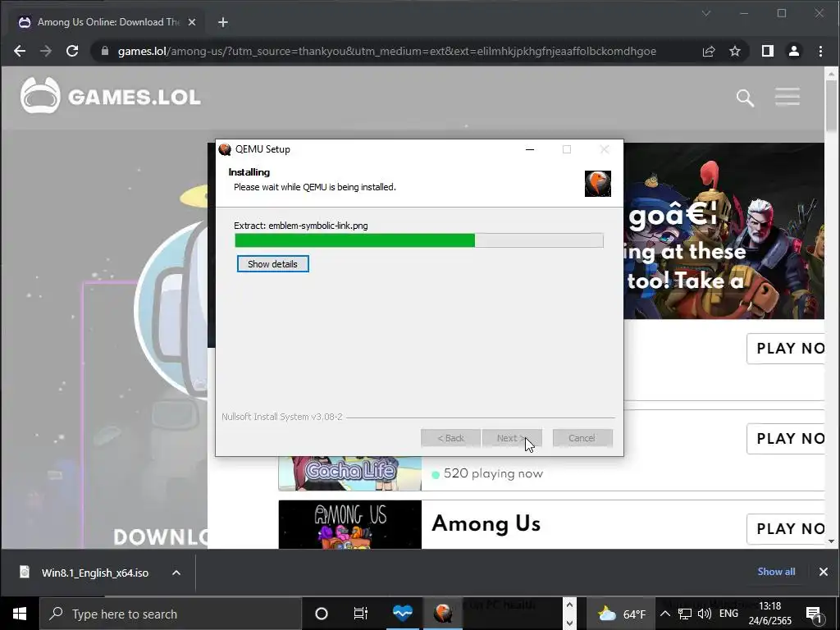Open Chrome tab search chevron
Viewport: 840px width, 630px height.
pos(706,13)
